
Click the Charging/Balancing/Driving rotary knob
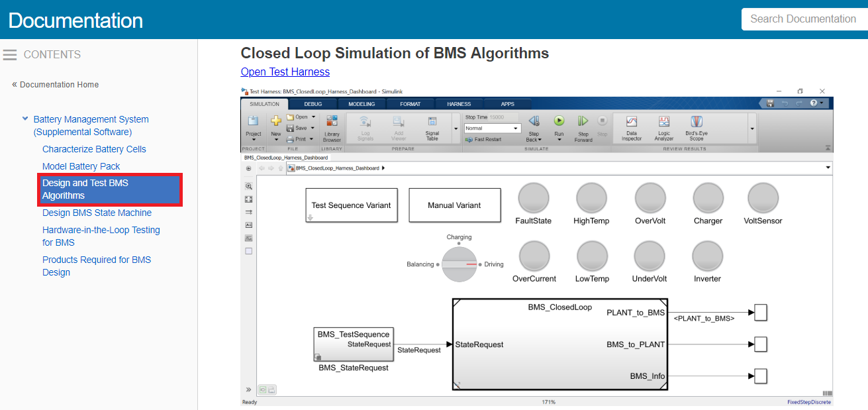[459, 264]
